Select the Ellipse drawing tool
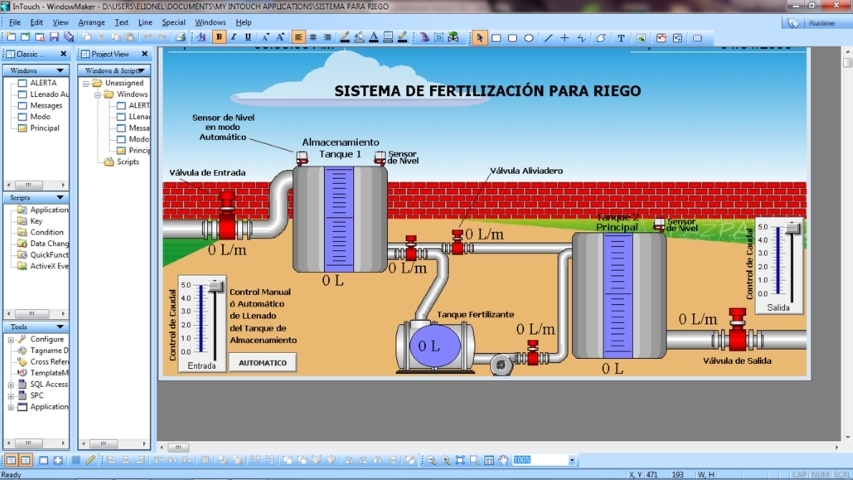853x480 pixels. click(529, 38)
